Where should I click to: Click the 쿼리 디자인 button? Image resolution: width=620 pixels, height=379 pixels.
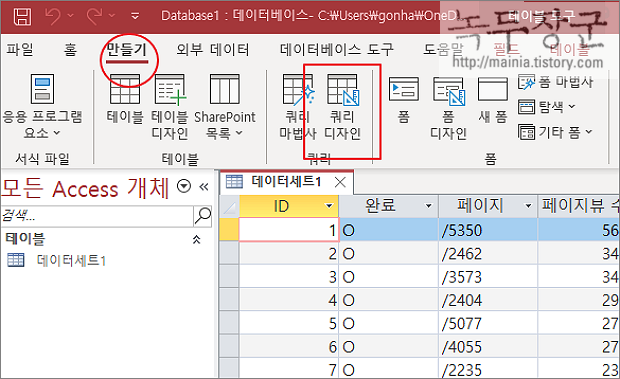[x=342, y=107]
